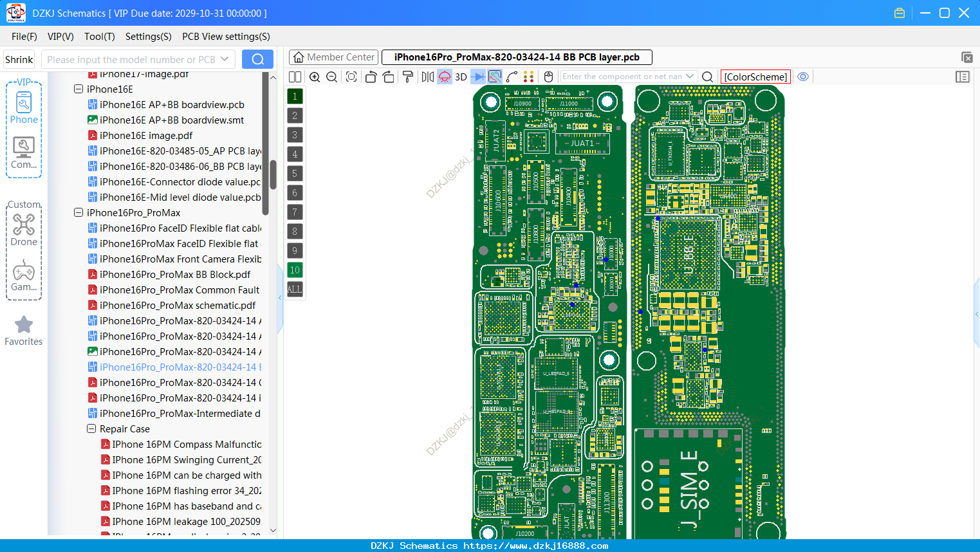980x552 pixels.
Task: Open iPhone16Pro_ProMax BB Block.pdf
Action: (x=169, y=275)
